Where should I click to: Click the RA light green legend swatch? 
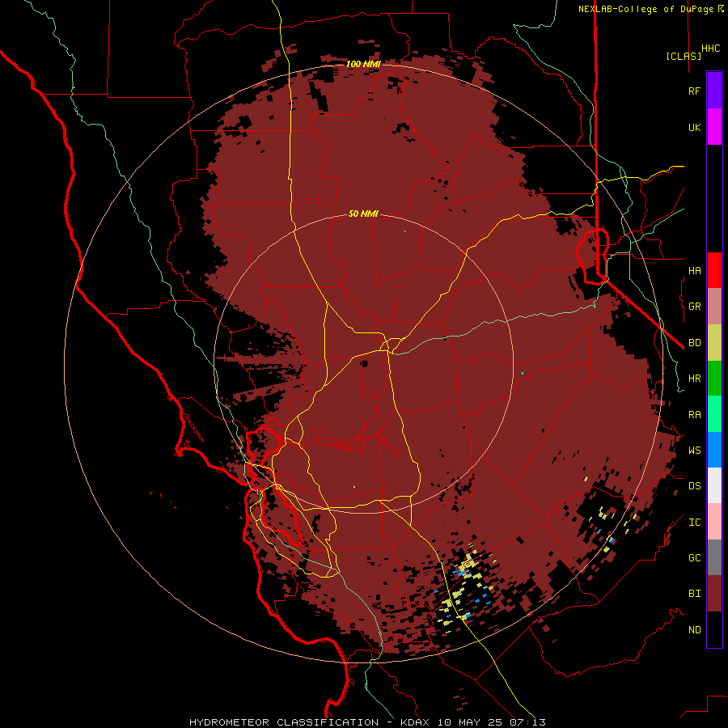click(714, 414)
